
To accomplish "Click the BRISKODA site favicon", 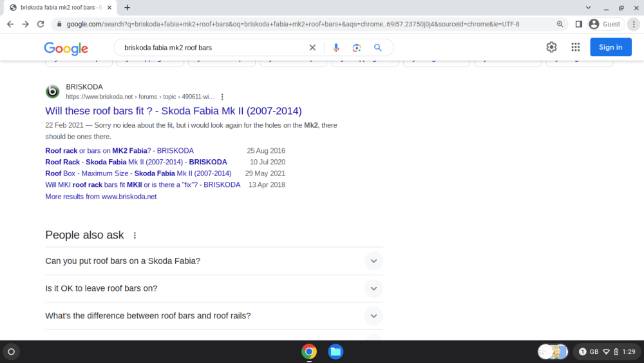I will coord(53,92).
